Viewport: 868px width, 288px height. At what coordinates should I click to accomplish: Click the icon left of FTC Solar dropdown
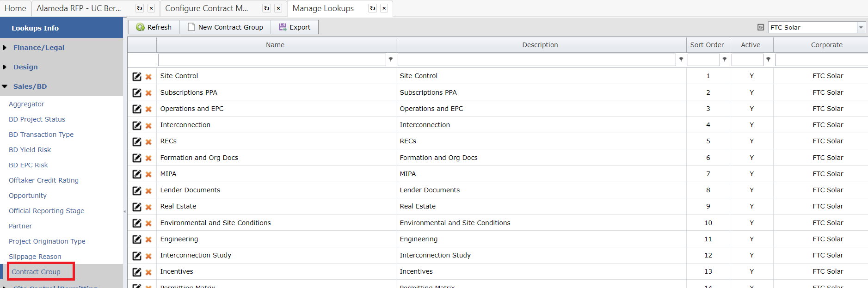coord(760,27)
